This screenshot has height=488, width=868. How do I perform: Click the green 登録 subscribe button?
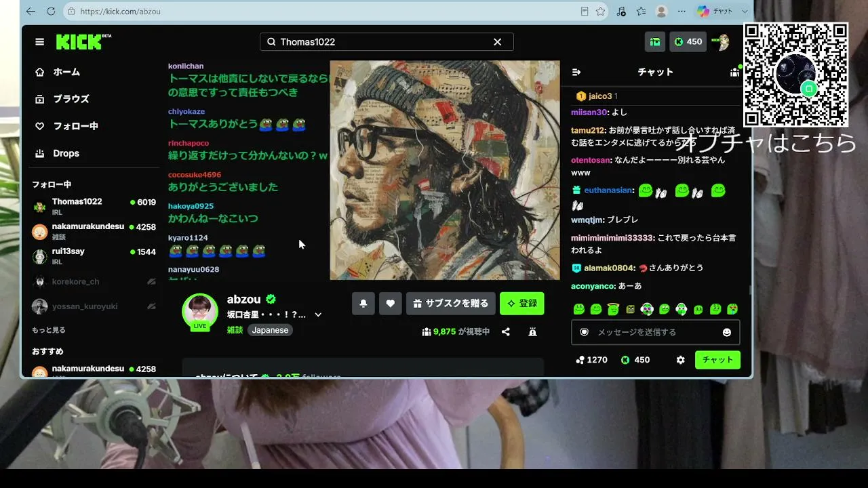tap(522, 304)
